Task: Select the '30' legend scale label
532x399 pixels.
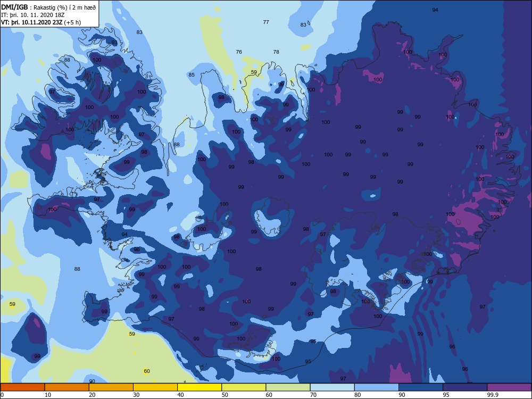Action: (136, 395)
